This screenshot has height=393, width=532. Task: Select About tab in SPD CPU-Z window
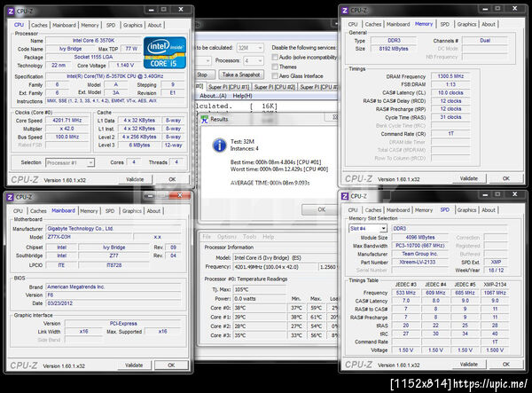(489, 210)
